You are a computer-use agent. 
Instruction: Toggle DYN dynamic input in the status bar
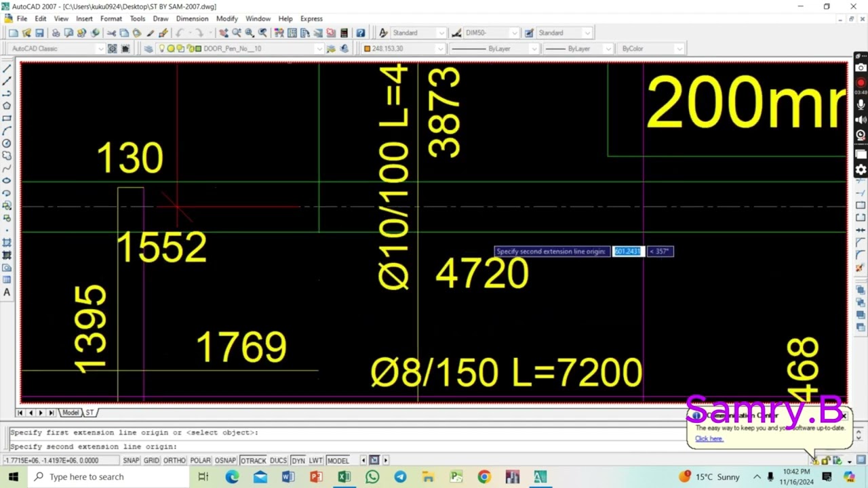(x=298, y=460)
